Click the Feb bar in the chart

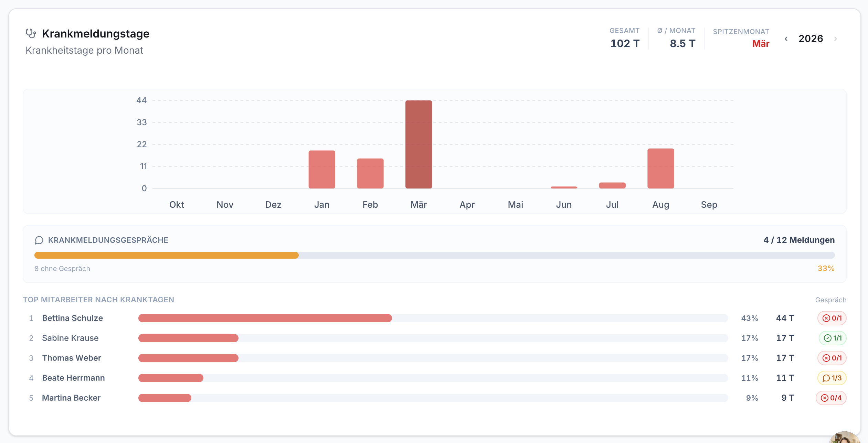(370, 173)
